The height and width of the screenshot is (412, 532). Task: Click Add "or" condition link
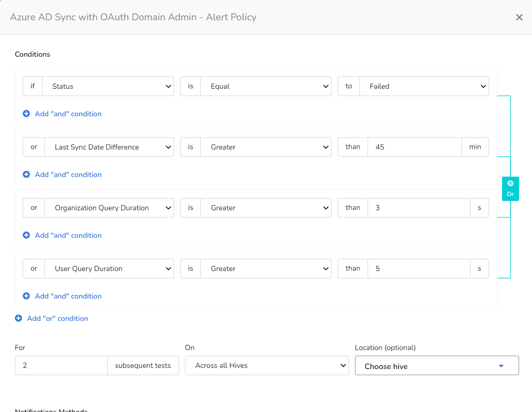coord(57,318)
